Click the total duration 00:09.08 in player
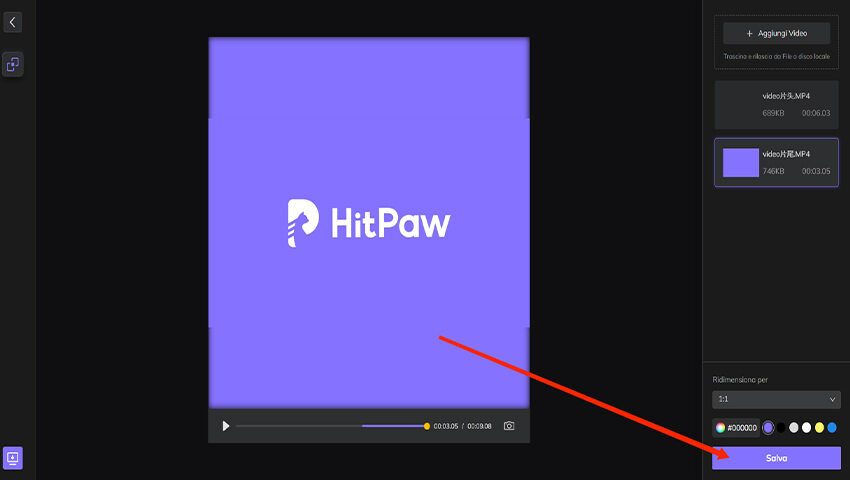 click(479, 426)
